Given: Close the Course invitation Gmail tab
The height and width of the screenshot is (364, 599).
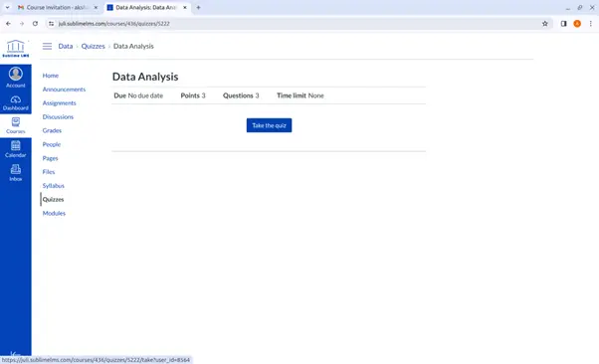Looking at the screenshot, I should click(x=96, y=7).
